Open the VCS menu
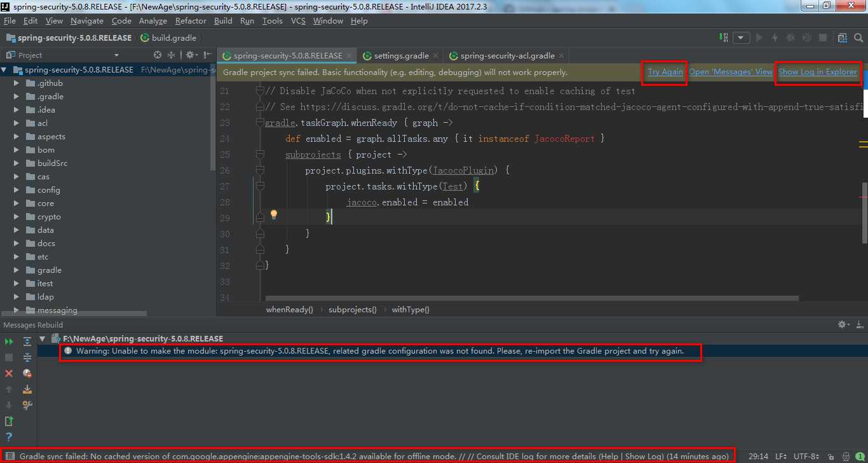The height and width of the screenshot is (463, 868). (298, 21)
